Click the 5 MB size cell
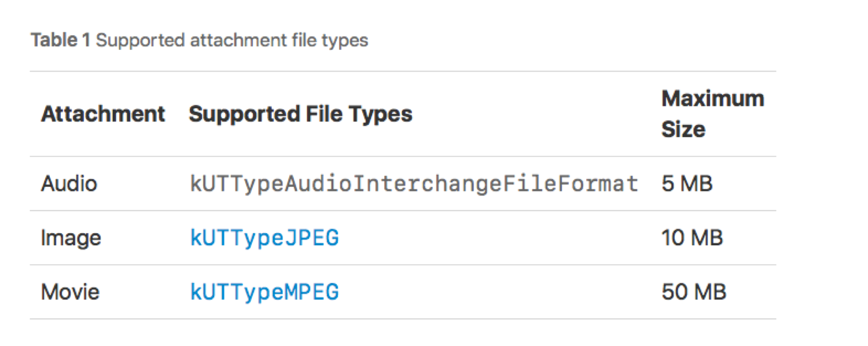 [687, 184]
